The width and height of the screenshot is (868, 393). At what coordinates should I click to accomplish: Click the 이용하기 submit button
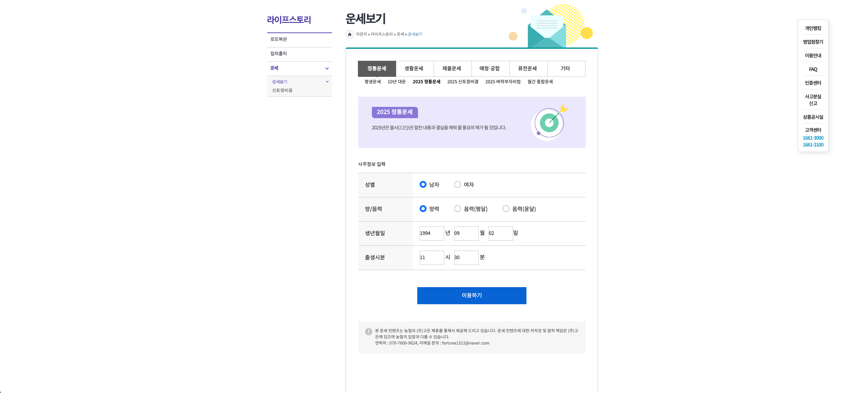472,295
